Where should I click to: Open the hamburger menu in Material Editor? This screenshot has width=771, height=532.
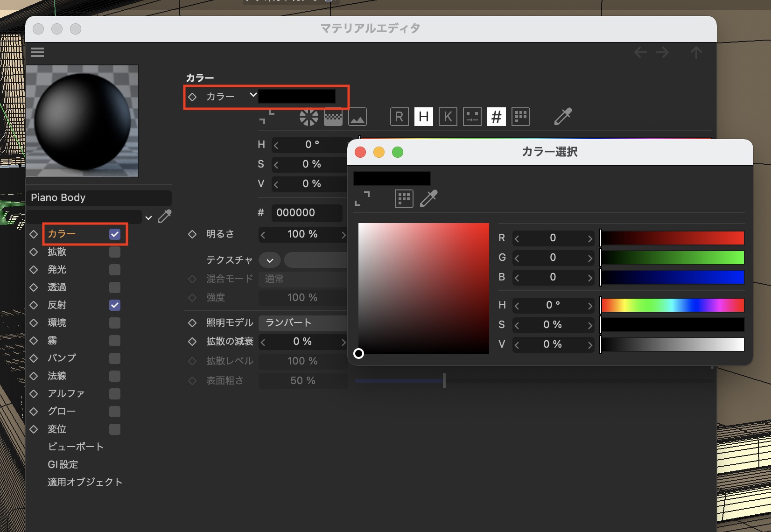coord(37,52)
